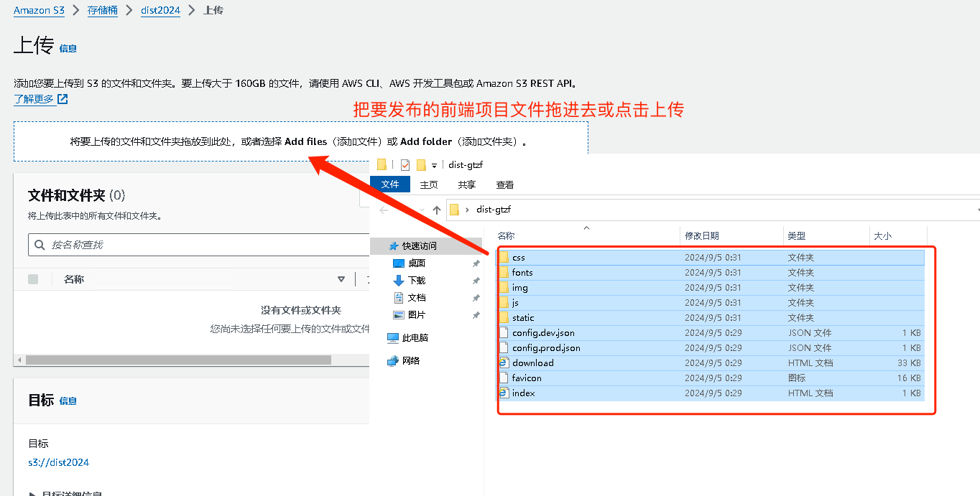Click the search field 按名称查找
This screenshot has height=496, width=980.
(x=198, y=245)
